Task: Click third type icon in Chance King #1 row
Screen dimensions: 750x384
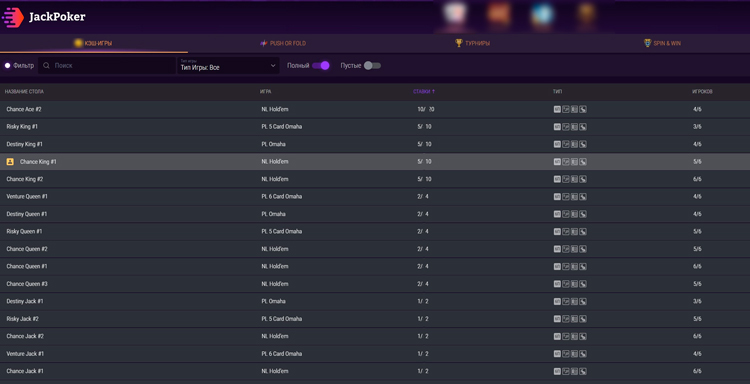Action: tap(574, 162)
